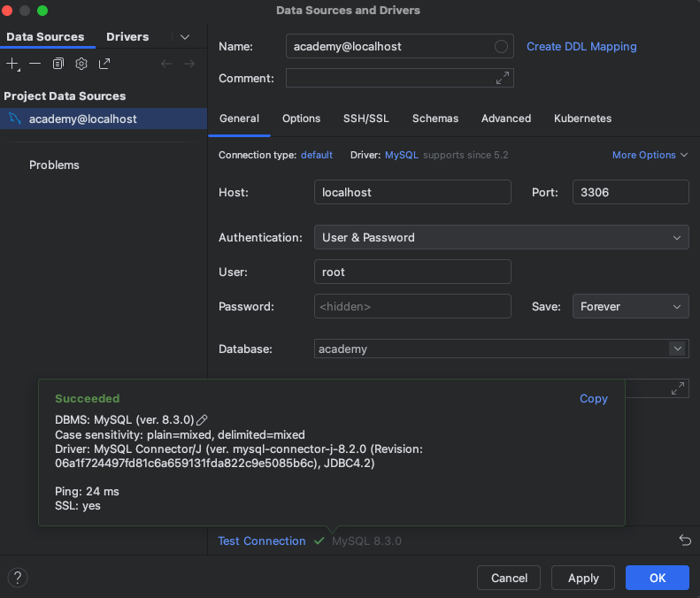Expand the URL field behind the popup
Viewport: 700px width, 598px height.
pos(678,388)
